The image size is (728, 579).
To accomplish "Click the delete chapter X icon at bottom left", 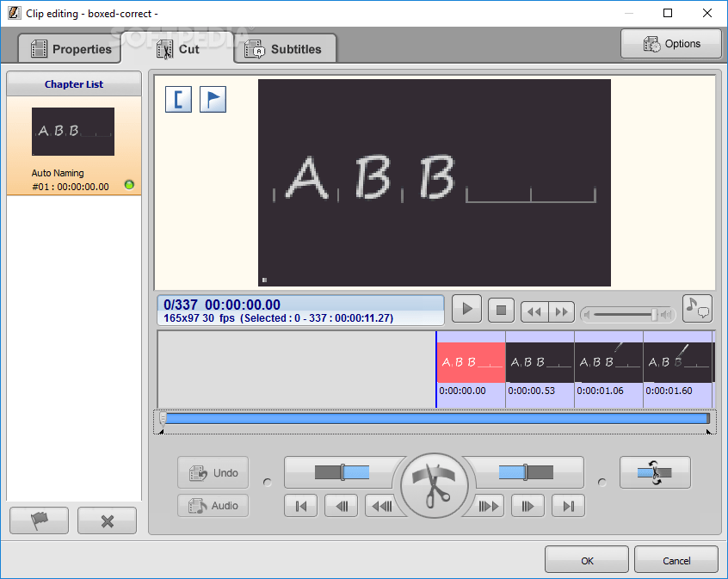I will click(x=107, y=520).
